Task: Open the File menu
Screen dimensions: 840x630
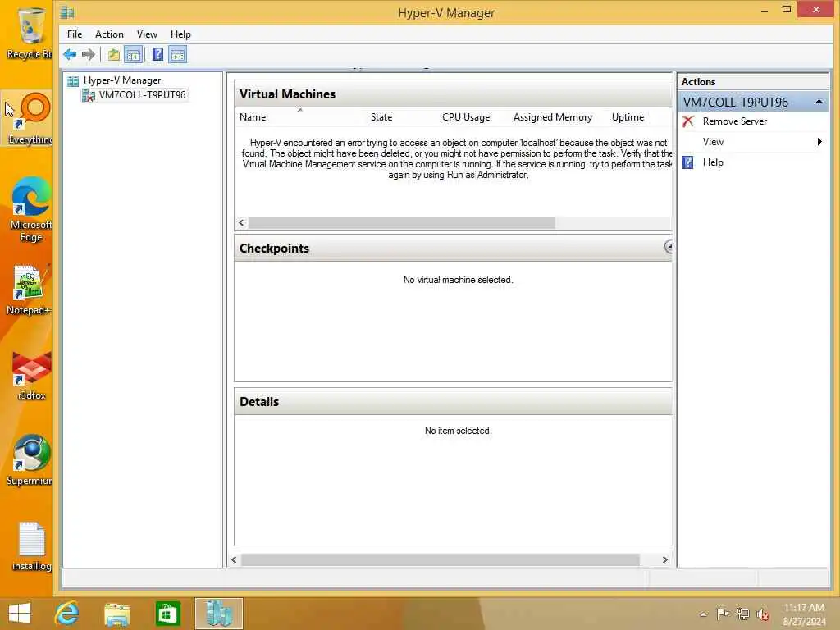Action: pos(75,34)
